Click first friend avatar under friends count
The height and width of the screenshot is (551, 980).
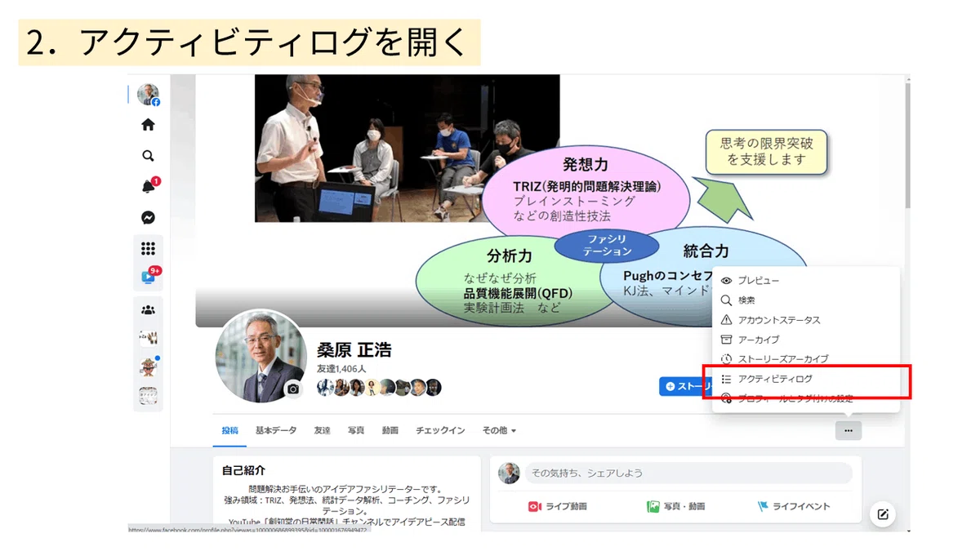pos(324,387)
